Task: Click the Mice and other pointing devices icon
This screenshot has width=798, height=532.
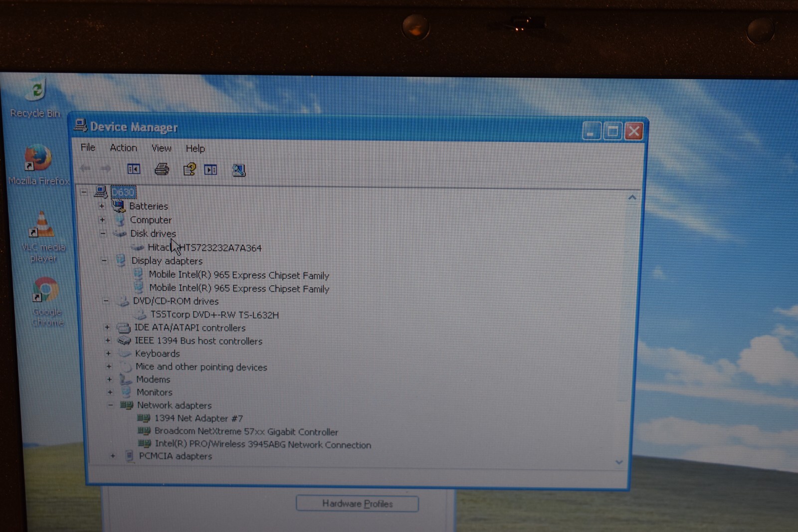Action: [x=126, y=366]
